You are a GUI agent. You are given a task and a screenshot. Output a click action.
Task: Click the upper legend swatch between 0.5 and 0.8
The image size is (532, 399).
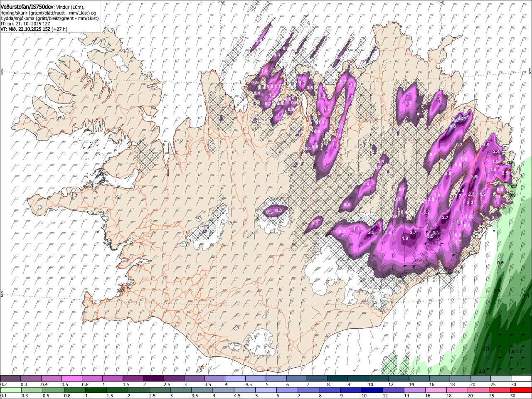[71, 379]
